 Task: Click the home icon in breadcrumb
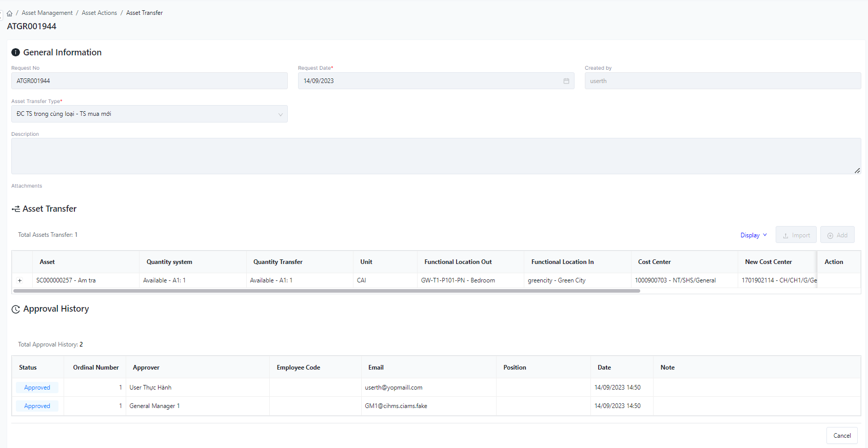coord(9,13)
